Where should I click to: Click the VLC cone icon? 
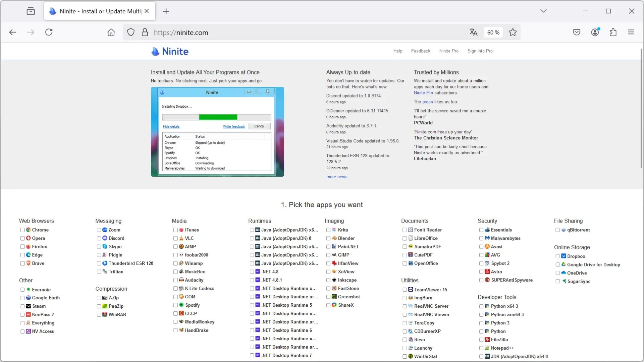pos(181,238)
